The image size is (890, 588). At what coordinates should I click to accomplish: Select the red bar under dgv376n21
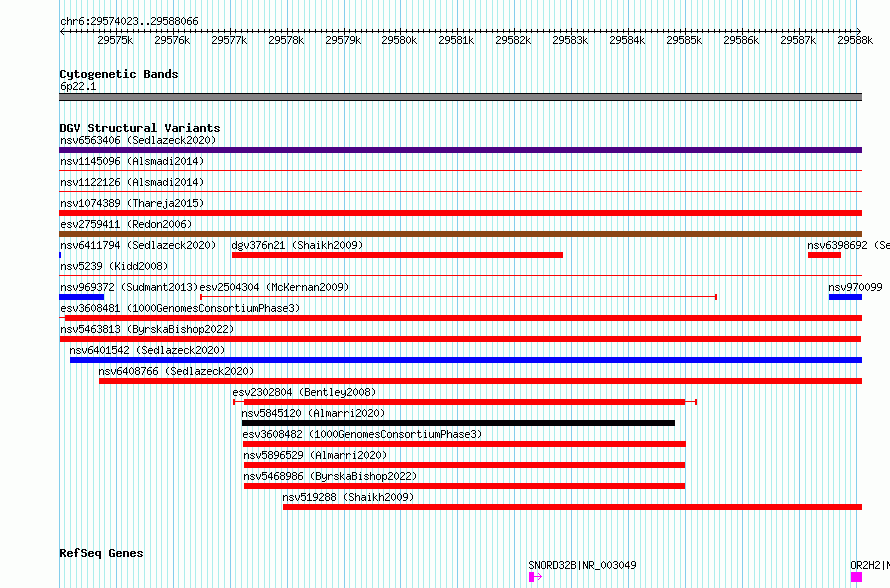tap(397, 255)
